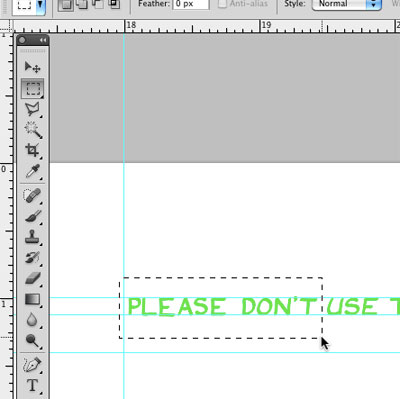This screenshot has width=400, height=399.
Task: Select the Clone Stamp tool
Action: pos(32,237)
